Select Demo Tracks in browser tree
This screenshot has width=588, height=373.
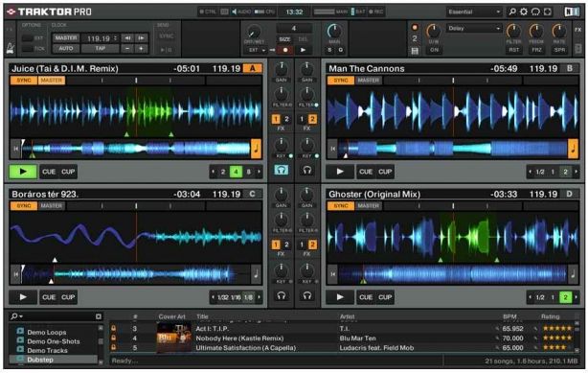click(x=47, y=350)
